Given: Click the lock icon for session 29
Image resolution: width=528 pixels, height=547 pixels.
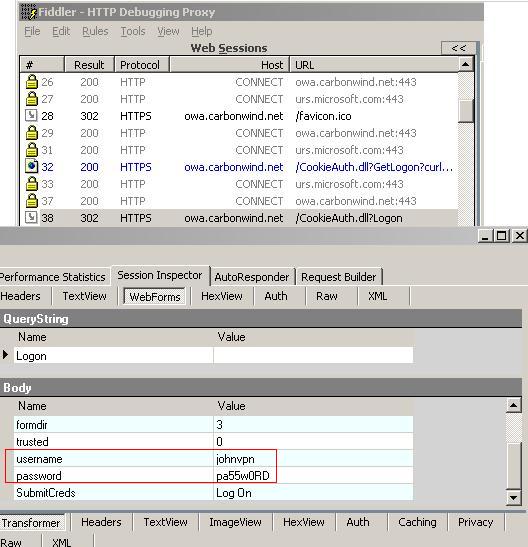Looking at the screenshot, I should point(32,133).
